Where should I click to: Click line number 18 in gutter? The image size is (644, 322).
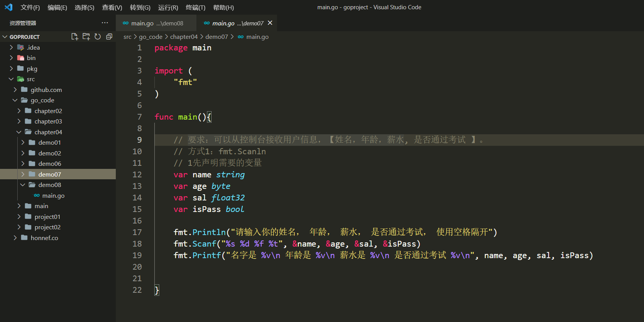(137, 244)
